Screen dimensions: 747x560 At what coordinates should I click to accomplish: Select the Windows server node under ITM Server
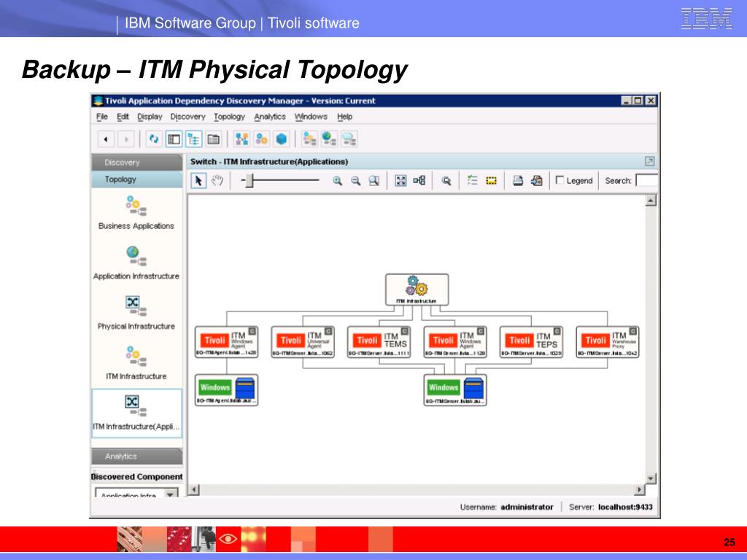tap(455, 390)
